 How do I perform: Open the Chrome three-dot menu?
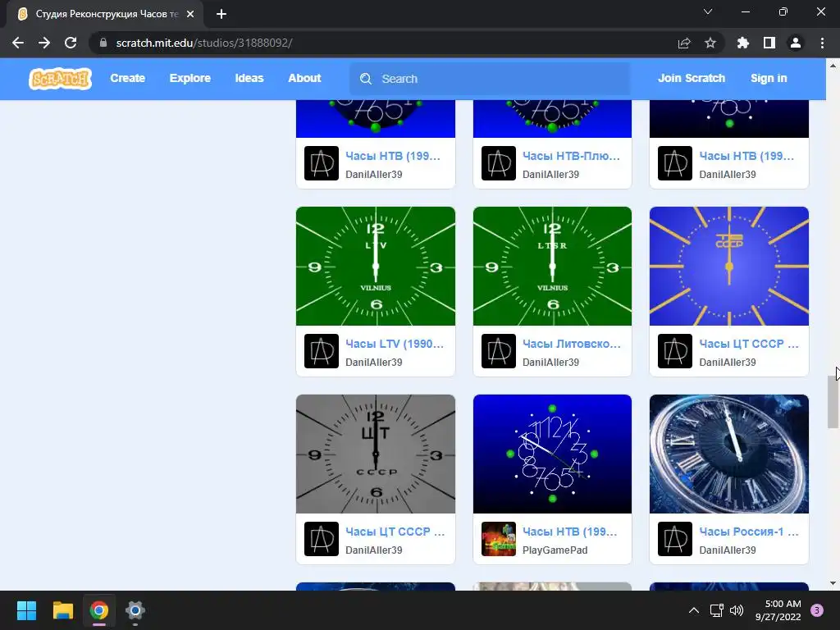point(822,43)
